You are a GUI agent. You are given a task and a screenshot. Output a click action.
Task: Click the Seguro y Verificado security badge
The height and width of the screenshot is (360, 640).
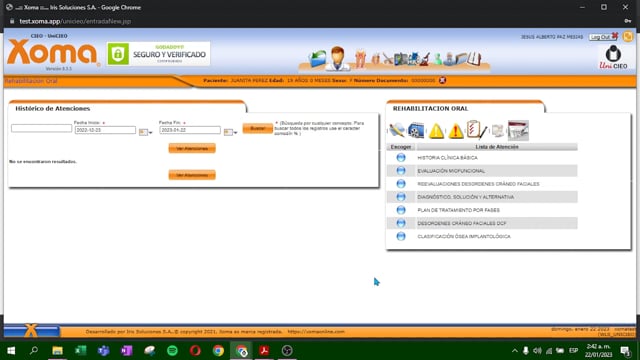click(x=158, y=54)
